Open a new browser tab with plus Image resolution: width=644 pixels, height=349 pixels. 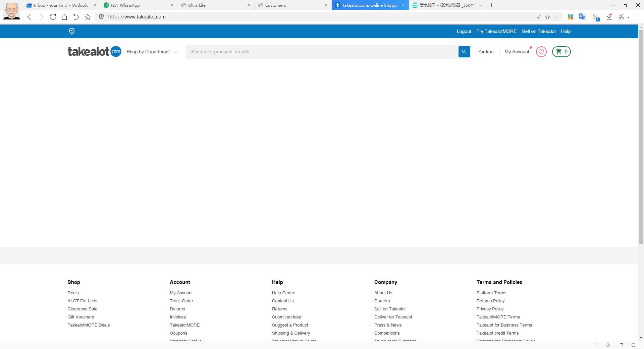tap(491, 5)
